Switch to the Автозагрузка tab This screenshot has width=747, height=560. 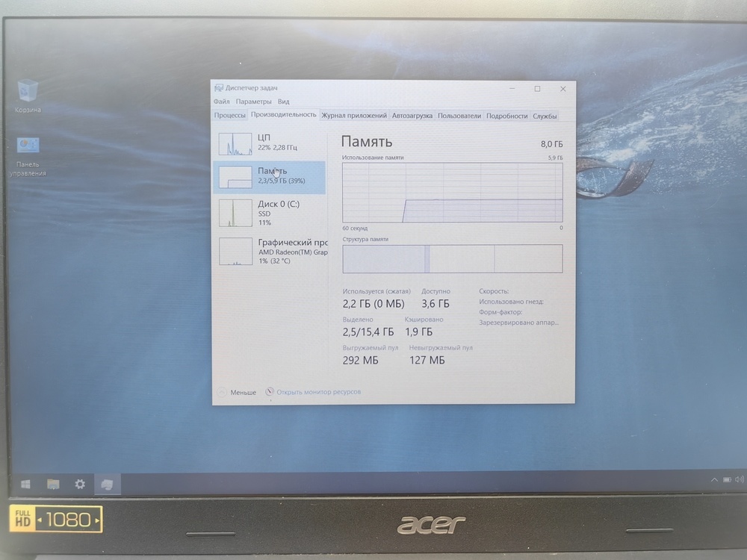tap(412, 116)
